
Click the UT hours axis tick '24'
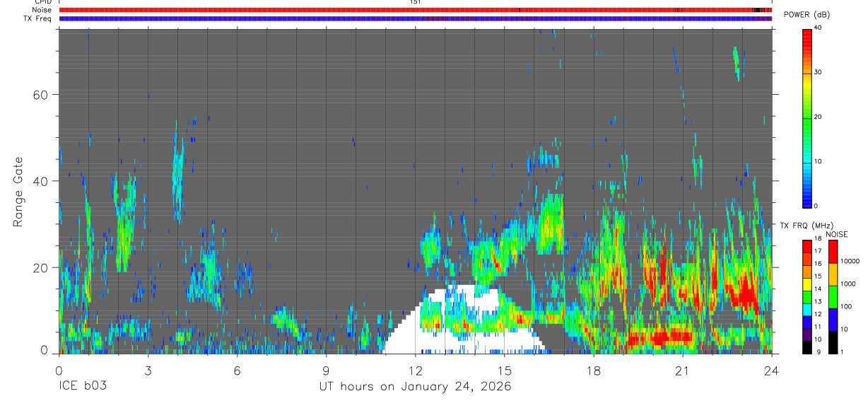click(x=771, y=370)
